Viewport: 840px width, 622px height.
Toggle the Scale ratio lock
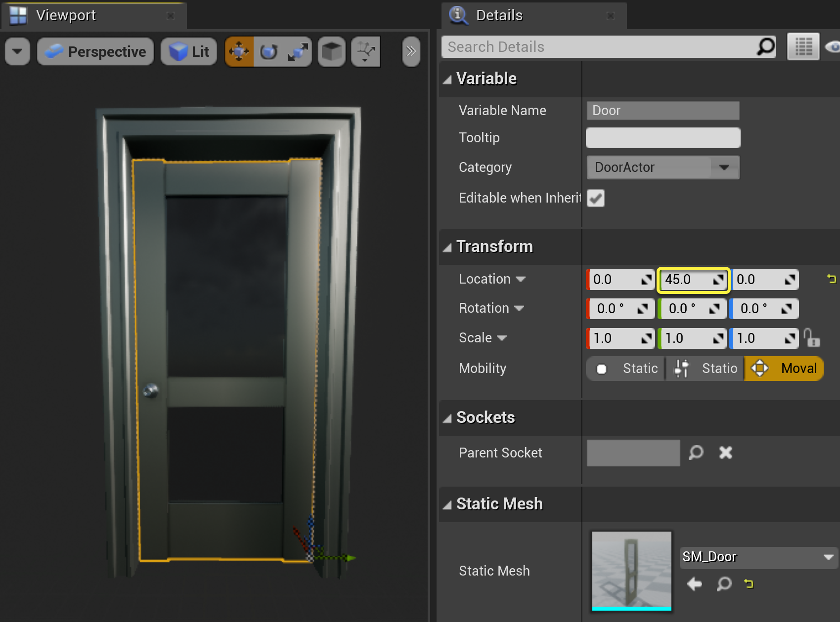pos(811,338)
